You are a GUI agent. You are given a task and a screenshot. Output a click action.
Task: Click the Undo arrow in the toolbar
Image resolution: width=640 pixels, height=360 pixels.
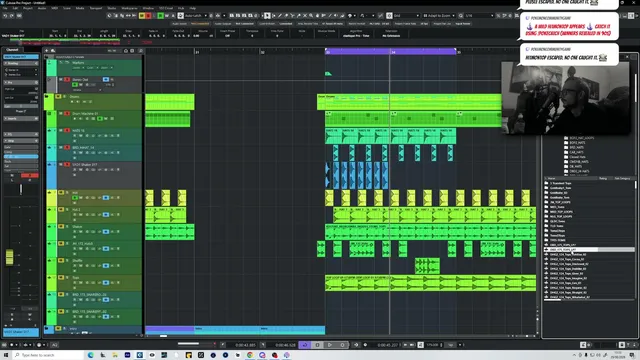coord(5,16)
